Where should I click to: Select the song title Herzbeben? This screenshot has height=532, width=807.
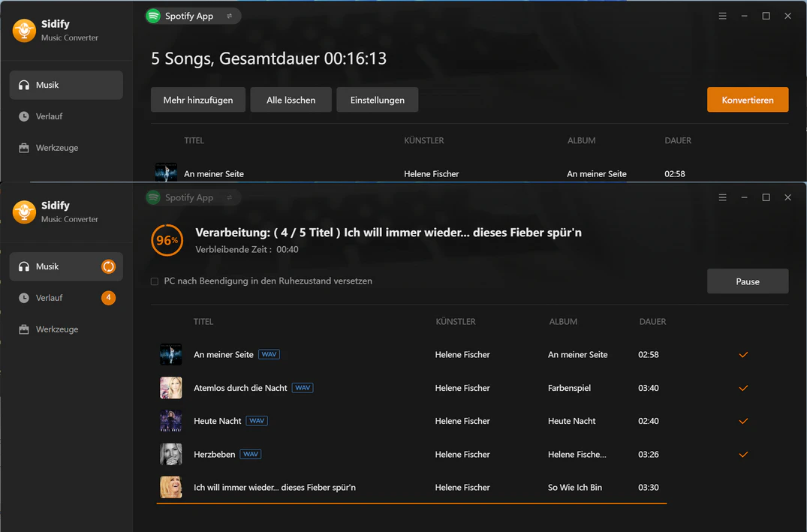click(x=214, y=454)
